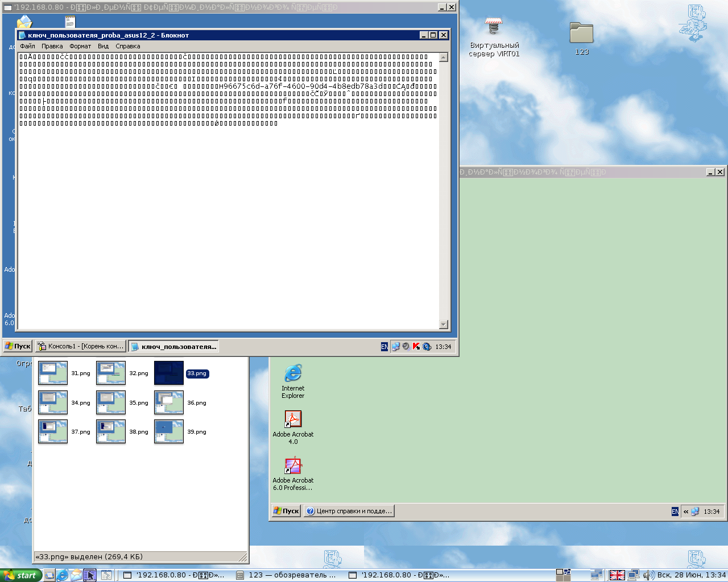The width and height of the screenshot is (728, 582).
Task: Select the 31.png thumbnail
Action: point(53,373)
